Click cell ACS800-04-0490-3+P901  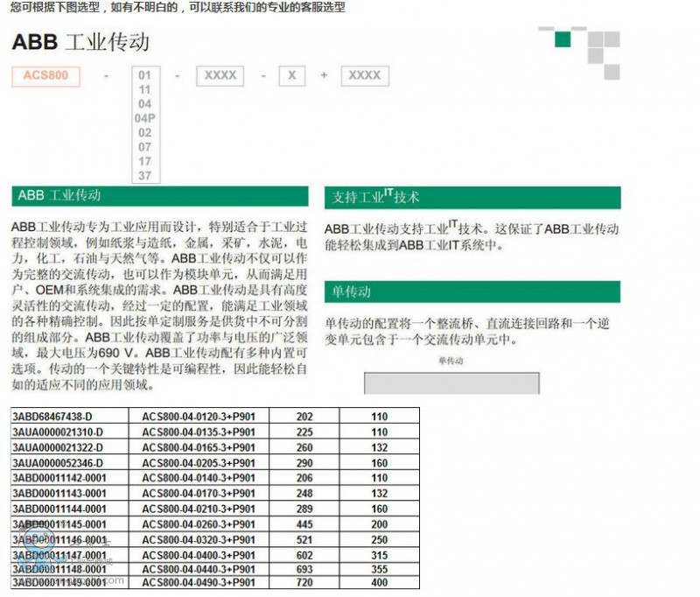(x=199, y=582)
